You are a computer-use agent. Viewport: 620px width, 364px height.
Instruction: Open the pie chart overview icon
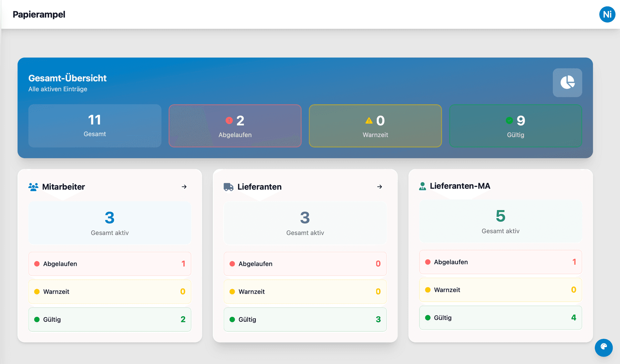[567, 83]
